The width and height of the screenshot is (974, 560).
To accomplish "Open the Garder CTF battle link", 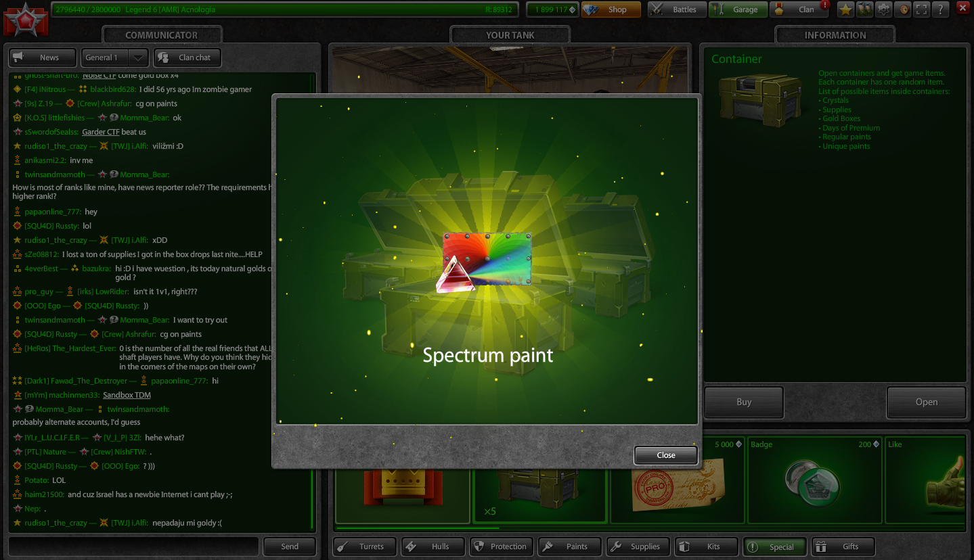I will [x=101, y=132].
